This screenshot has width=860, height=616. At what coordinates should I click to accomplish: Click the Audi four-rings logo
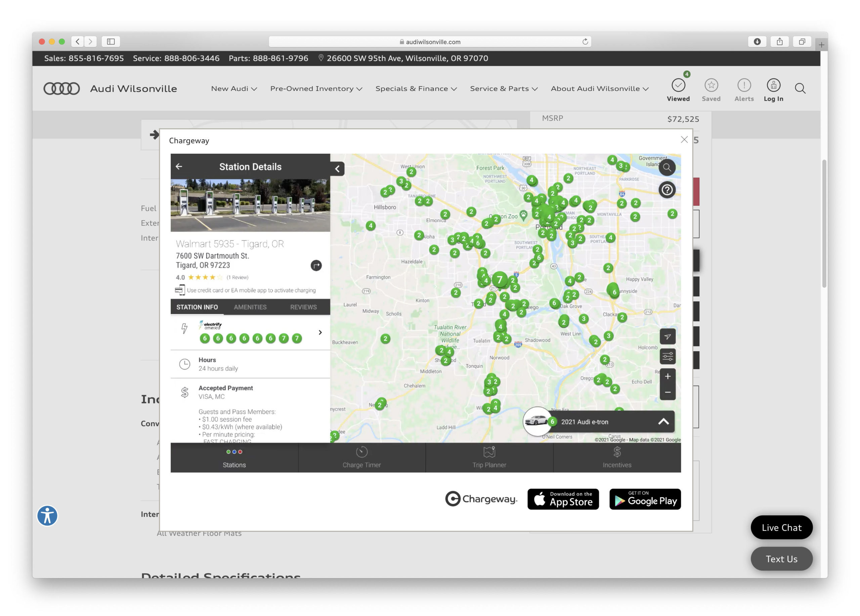(x=61, y=88)
